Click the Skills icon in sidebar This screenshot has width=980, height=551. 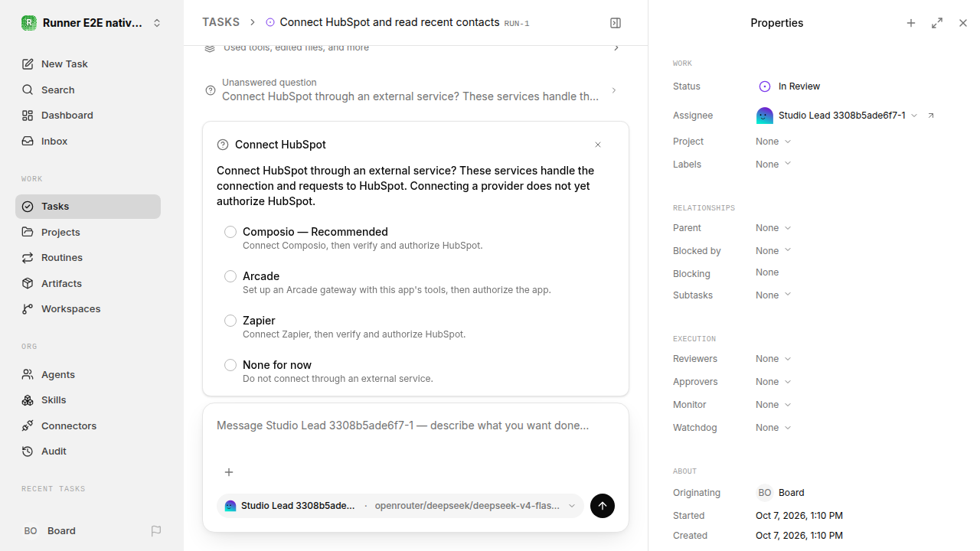point(28,400)
